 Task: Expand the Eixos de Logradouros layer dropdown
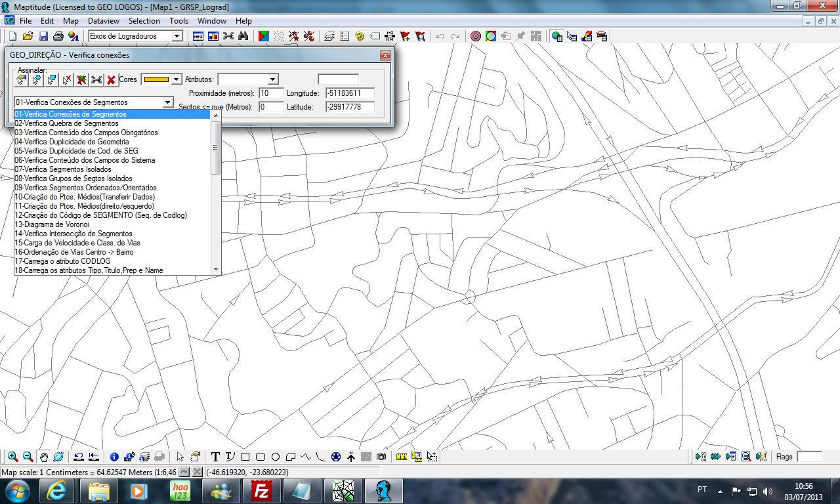click(177, 36)
